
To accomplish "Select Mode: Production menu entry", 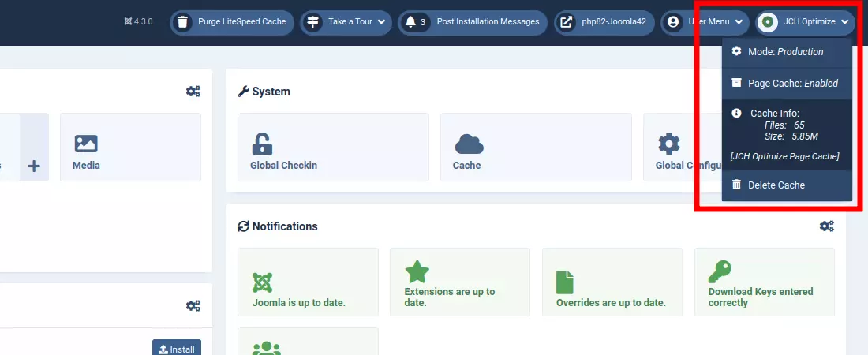I will tap(787, 52).
